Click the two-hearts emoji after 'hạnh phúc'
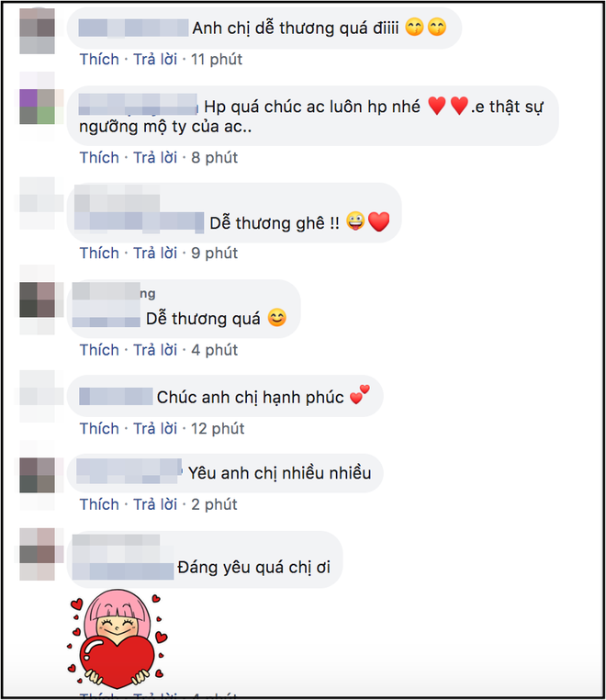This screenshot has height=700, width=606. (360, 395)
